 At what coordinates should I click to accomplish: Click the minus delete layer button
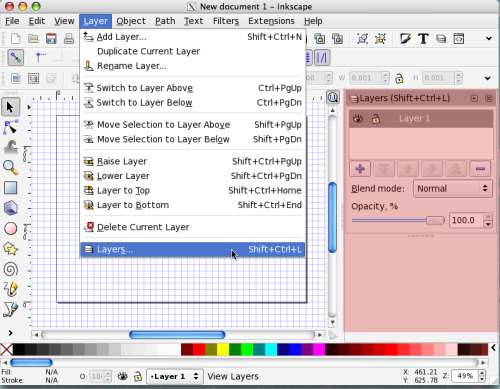coord(480,169)
